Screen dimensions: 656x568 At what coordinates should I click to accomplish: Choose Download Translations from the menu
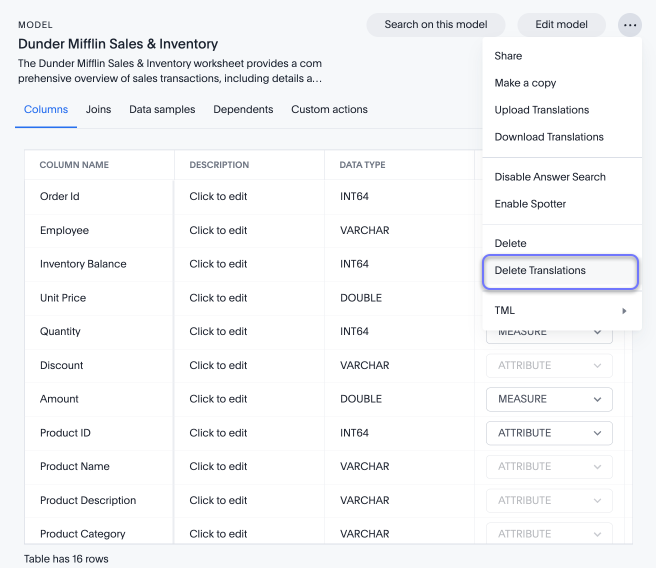549,137
